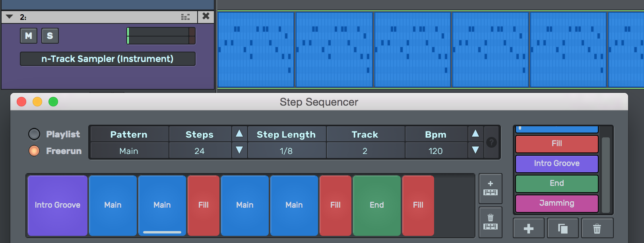Duplicate the selected pattern icon

[x=563, y=229]
